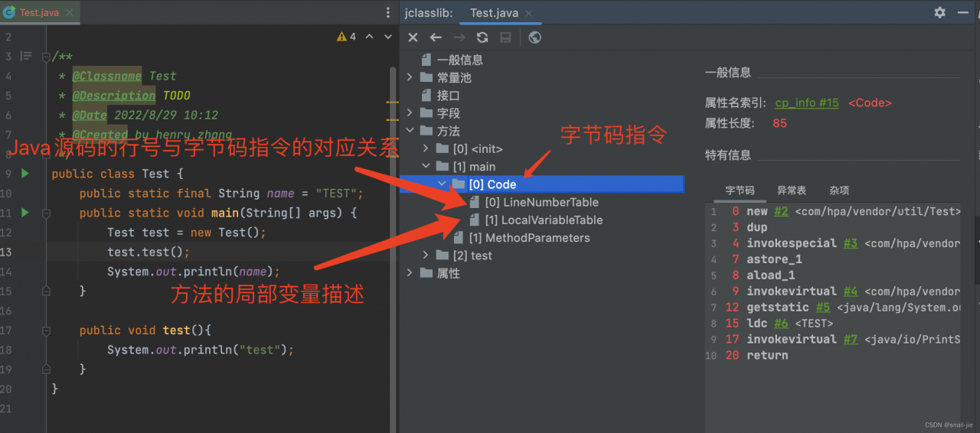
Task: Place cursor on test.test(); line
Action: [149, 252]
